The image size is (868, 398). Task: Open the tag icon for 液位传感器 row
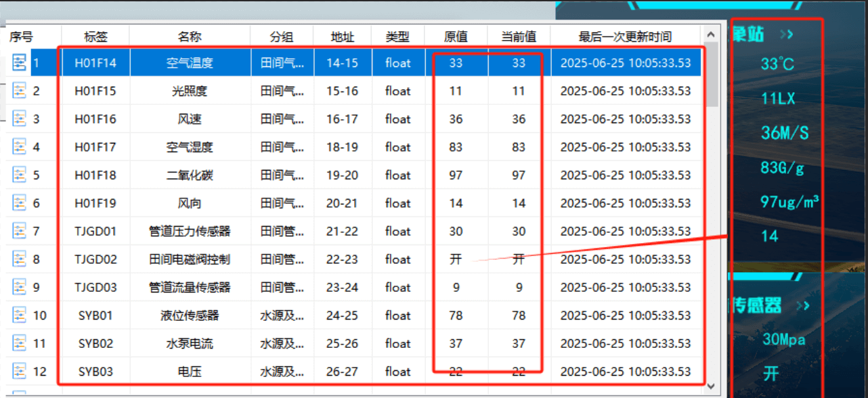(x=20, y=315)
